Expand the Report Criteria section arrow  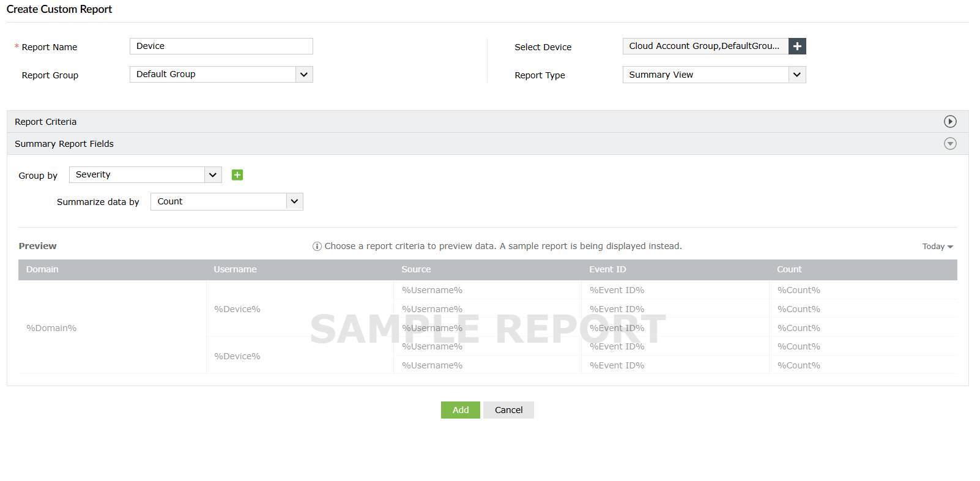pos(950,122)
